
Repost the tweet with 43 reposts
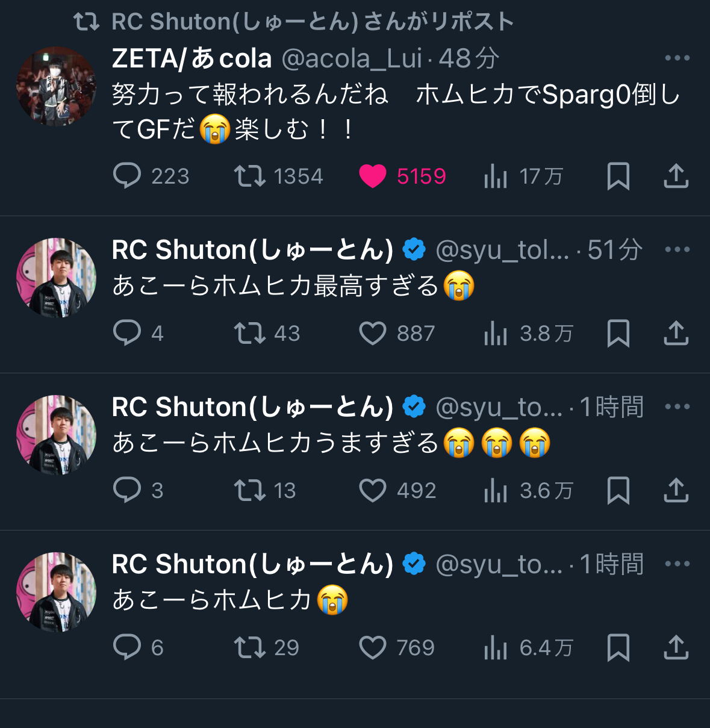click(x=250, y=334)
